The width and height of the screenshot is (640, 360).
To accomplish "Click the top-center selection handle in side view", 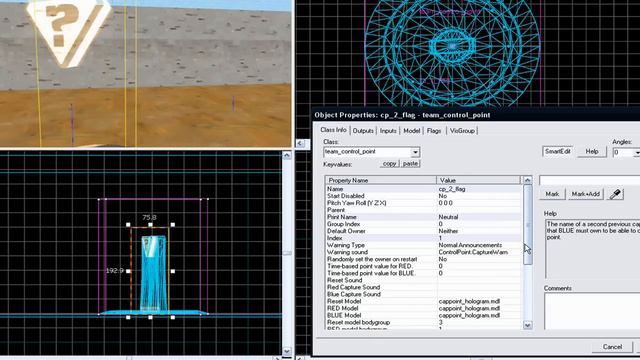I will coord(150,225).
